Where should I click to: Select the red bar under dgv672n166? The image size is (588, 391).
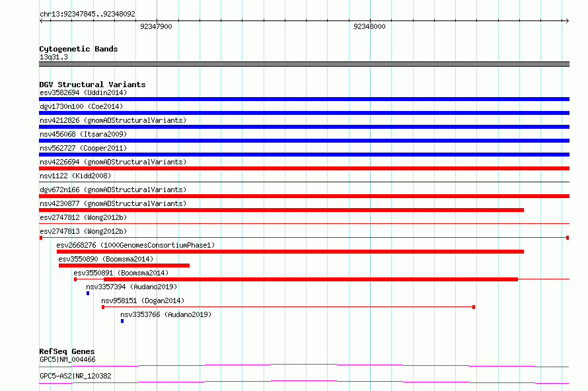[x=304, y=196]
